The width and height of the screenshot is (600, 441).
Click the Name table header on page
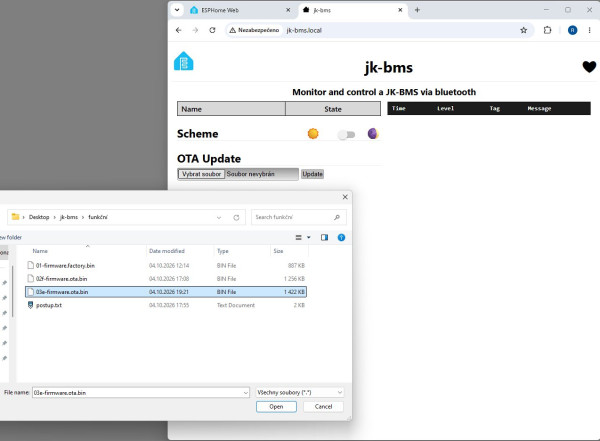click(x=231, y=109)
